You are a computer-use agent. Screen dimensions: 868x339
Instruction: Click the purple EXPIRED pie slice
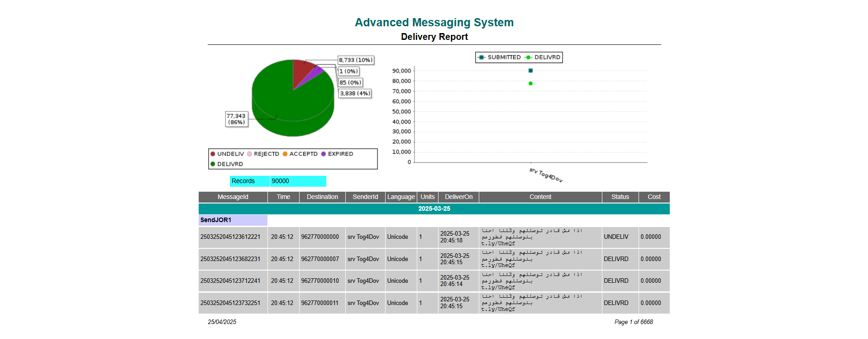click(316, 73)
